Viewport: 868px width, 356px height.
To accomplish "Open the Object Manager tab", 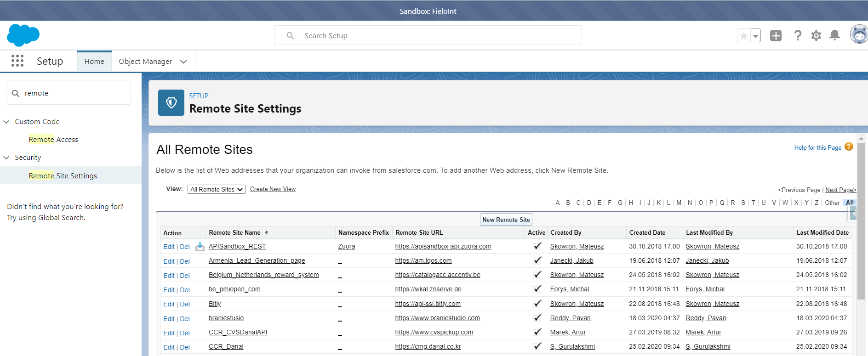I will (x=145, y=62).
